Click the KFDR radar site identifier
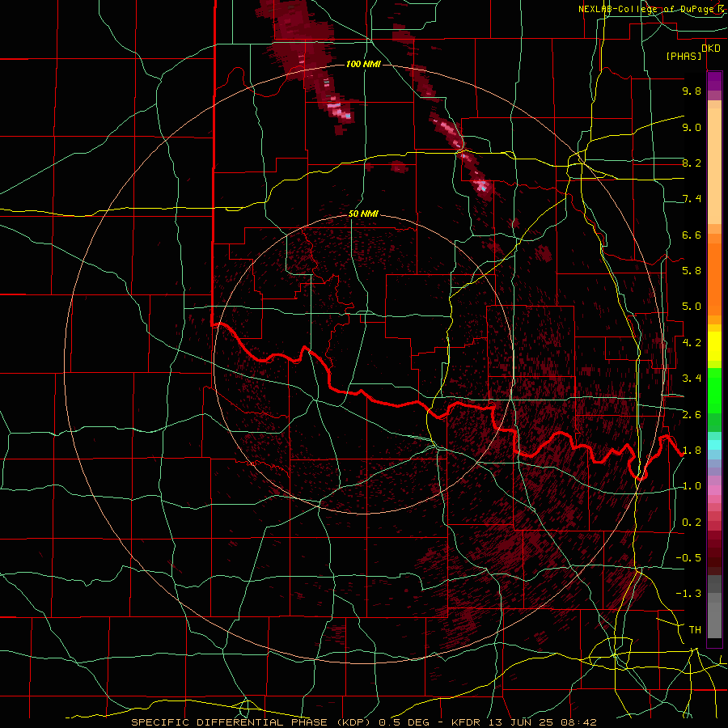The image size is (728, 728). coord(467,722)
